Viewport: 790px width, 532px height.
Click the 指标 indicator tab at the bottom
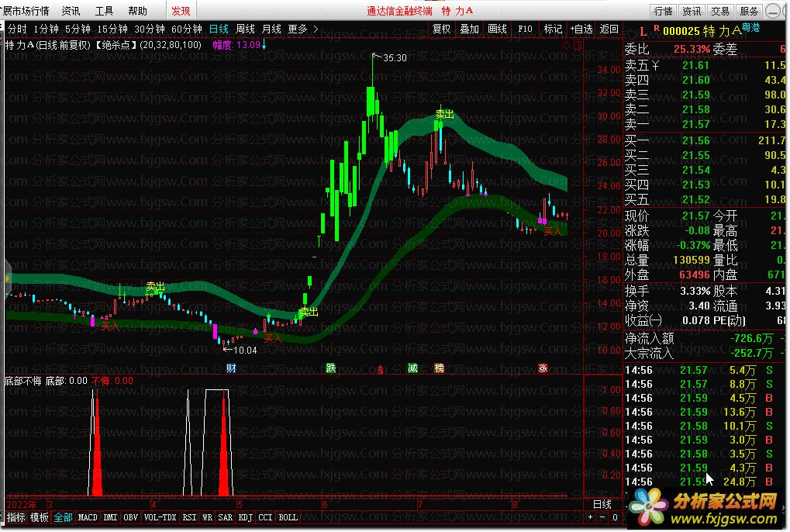(x=16, y=517)
